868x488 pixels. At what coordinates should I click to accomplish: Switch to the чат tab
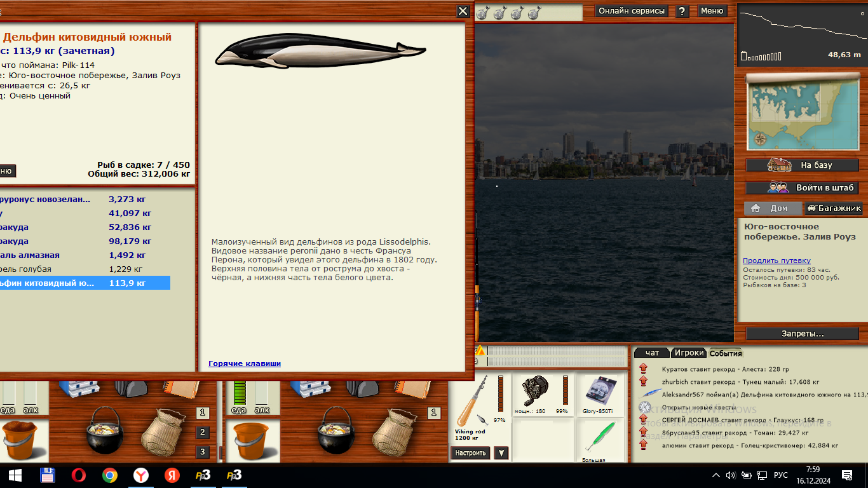pyautogui.click(x=652, y=353)
